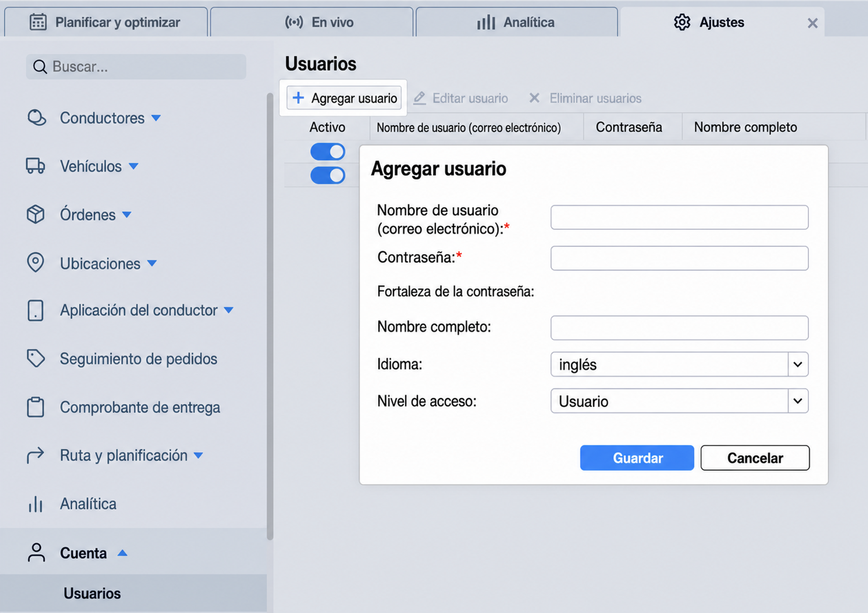
Task: Click the live broadcast icon on En vivo tab
Action: click(x=294, y=22)
